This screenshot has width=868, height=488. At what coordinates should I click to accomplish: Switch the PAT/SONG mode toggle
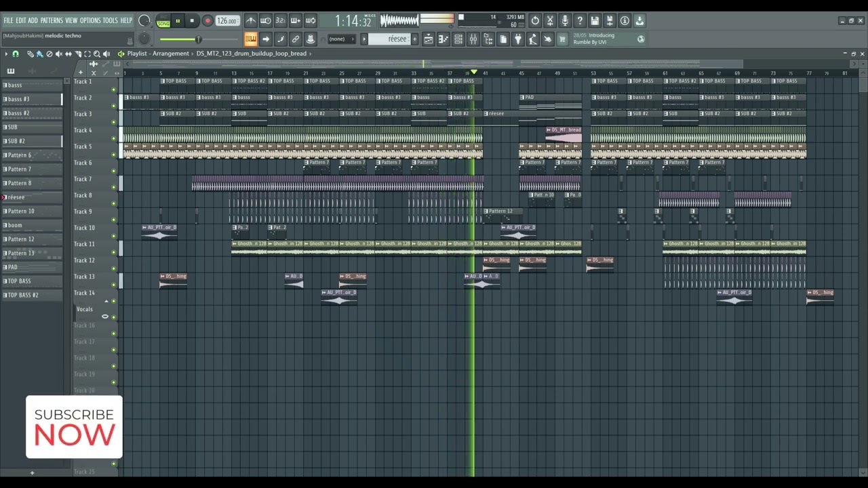(163, 21)
